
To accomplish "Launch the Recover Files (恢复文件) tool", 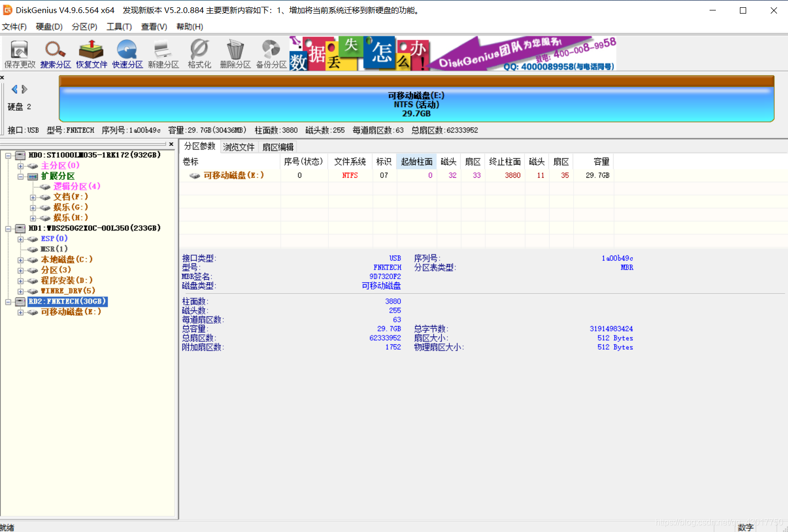I will coord(92,54).
